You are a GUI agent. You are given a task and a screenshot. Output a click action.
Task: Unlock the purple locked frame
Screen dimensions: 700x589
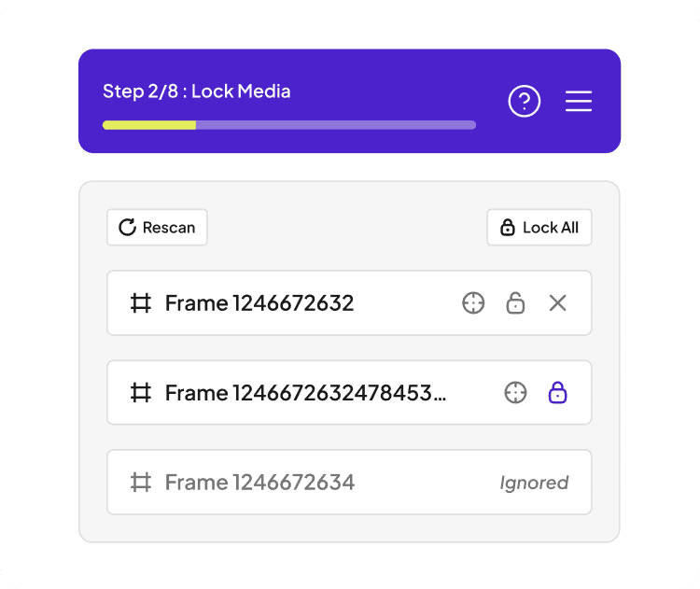557,393
